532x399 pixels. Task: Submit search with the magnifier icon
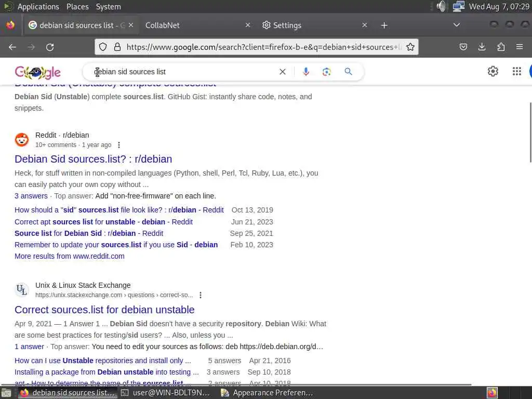click(x=348, y=72)
